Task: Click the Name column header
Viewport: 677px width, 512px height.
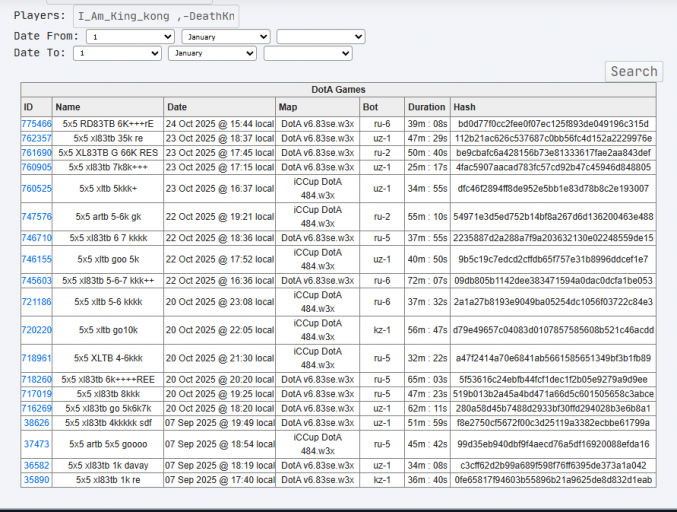Action: [x=108, y=107]
